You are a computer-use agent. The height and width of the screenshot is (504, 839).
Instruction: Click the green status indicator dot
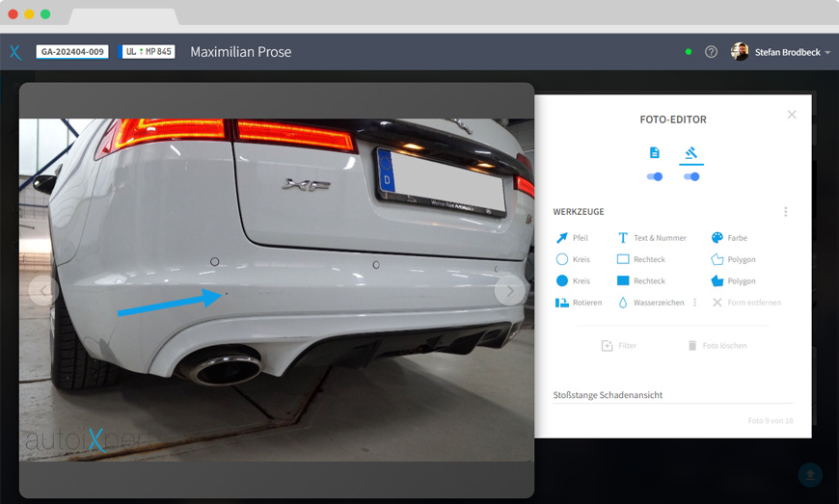pos(689,52)
